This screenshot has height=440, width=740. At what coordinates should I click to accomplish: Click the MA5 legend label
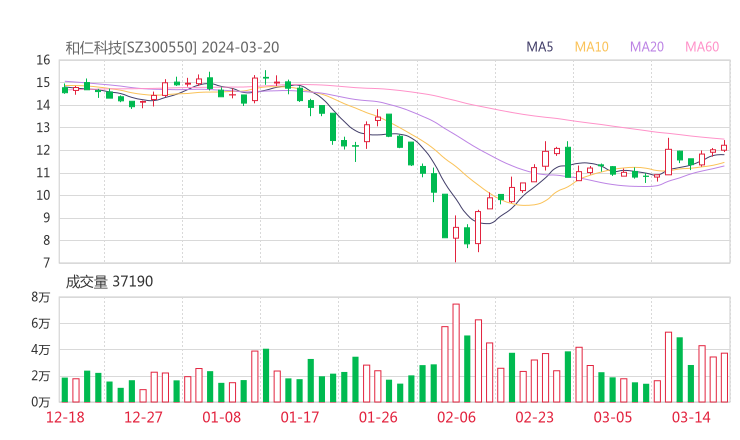539,47
